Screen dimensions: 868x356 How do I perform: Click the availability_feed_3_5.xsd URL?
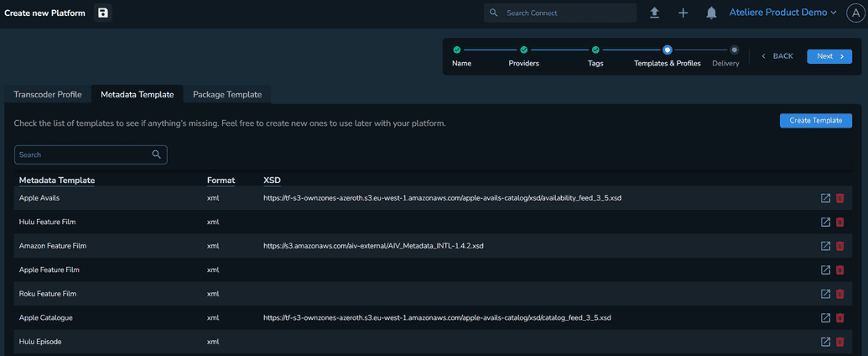click(442, 198)
